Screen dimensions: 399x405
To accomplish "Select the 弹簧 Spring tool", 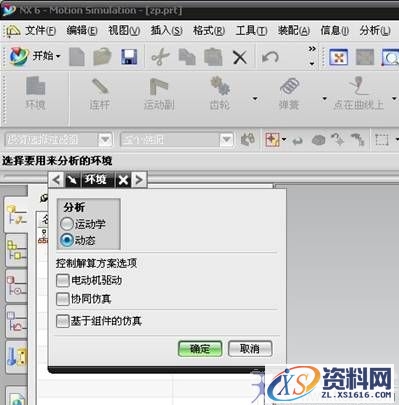I will [289, 94].
